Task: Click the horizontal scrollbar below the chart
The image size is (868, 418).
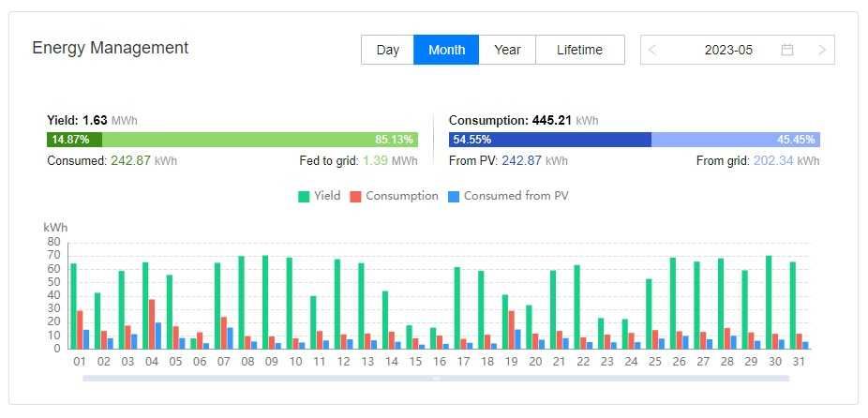Action: (436, 379)
